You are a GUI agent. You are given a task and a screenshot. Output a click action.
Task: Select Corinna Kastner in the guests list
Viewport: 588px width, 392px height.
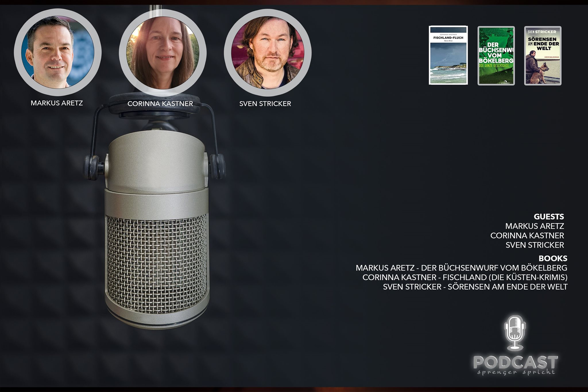(527, 235)
